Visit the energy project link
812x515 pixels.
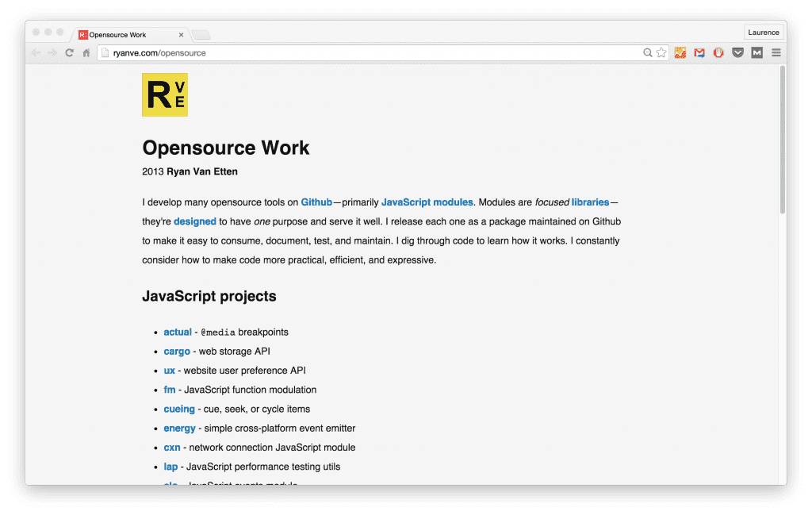click(180, 429)
